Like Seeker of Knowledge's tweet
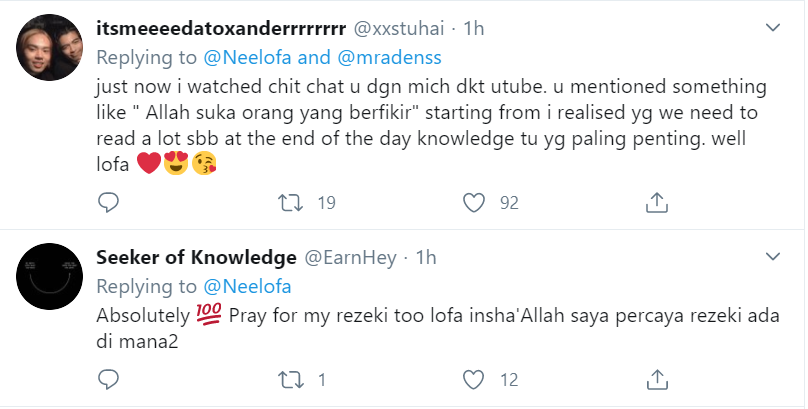This screenshot has width=808, height=409. coord(473,379)
